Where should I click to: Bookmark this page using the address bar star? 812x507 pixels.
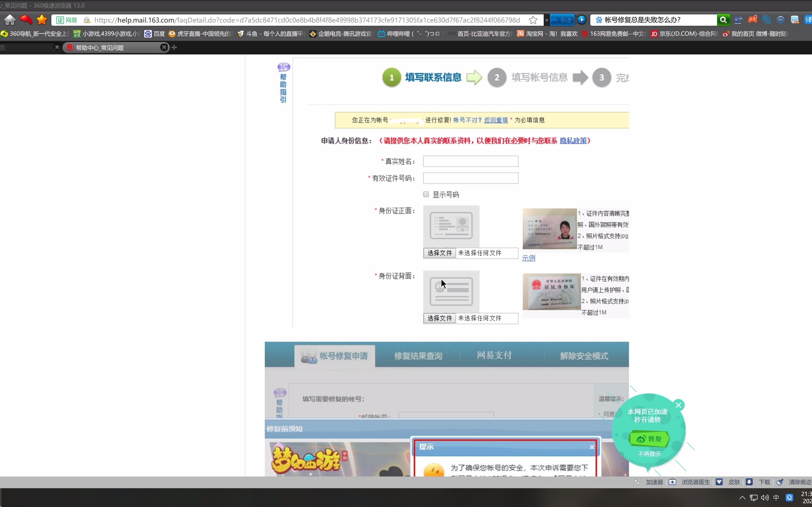tap(533, 20)
